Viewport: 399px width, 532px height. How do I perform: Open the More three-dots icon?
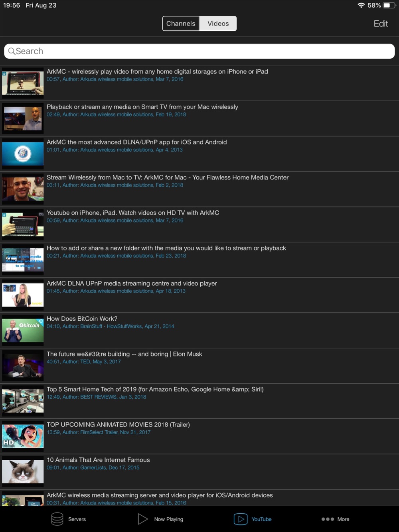pos(328,519)
